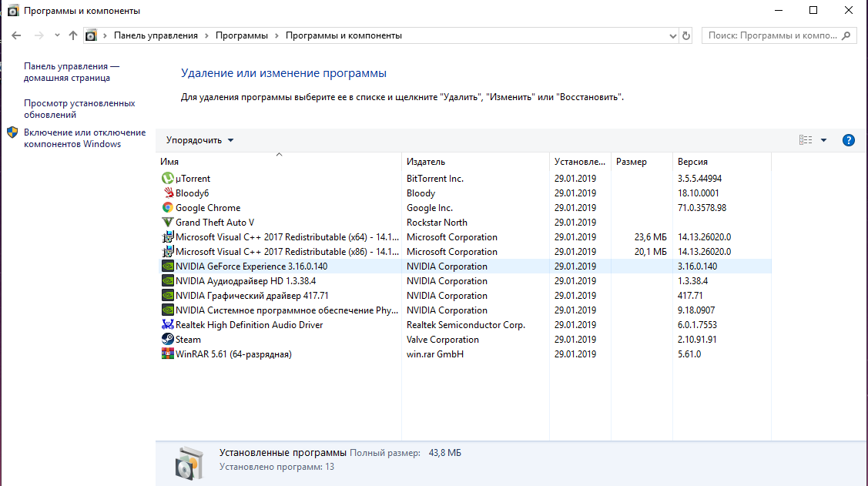868x486 pixels.
Task: Click the installed programs box icon
Action: (189, 463)
